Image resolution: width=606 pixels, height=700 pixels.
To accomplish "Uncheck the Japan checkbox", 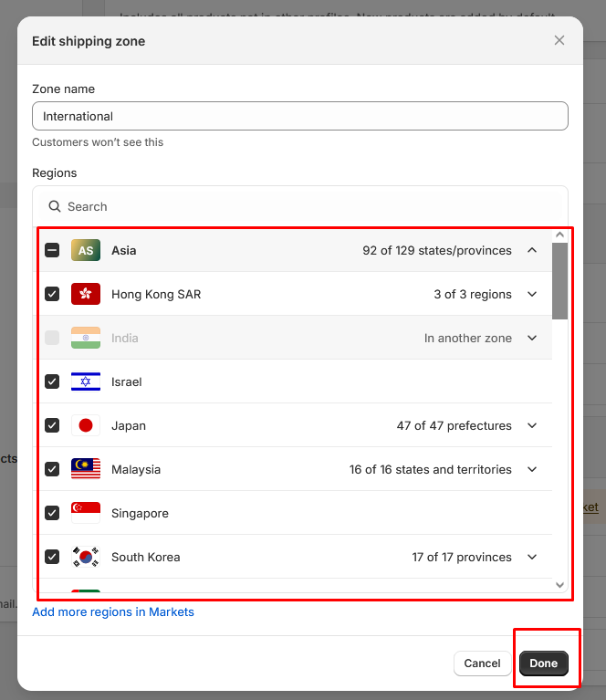I will 52,425.
